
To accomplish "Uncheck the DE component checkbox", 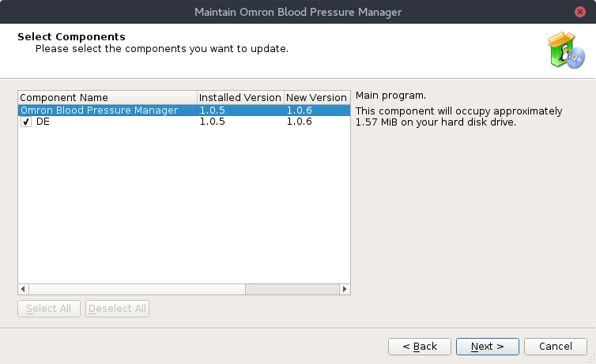I will tap(26, 122).
